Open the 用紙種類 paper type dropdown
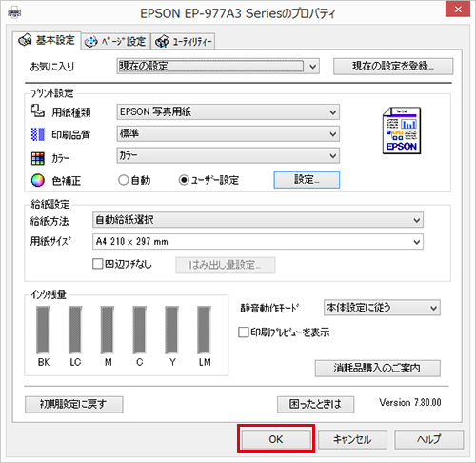 228,111
